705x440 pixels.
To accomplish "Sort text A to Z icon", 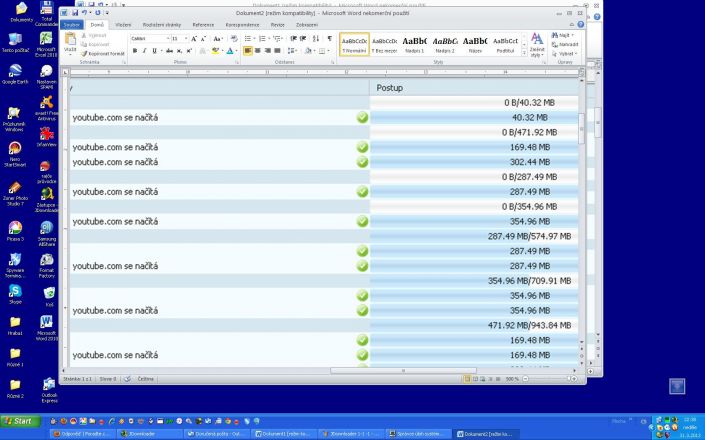I will [x=316, y=39].
